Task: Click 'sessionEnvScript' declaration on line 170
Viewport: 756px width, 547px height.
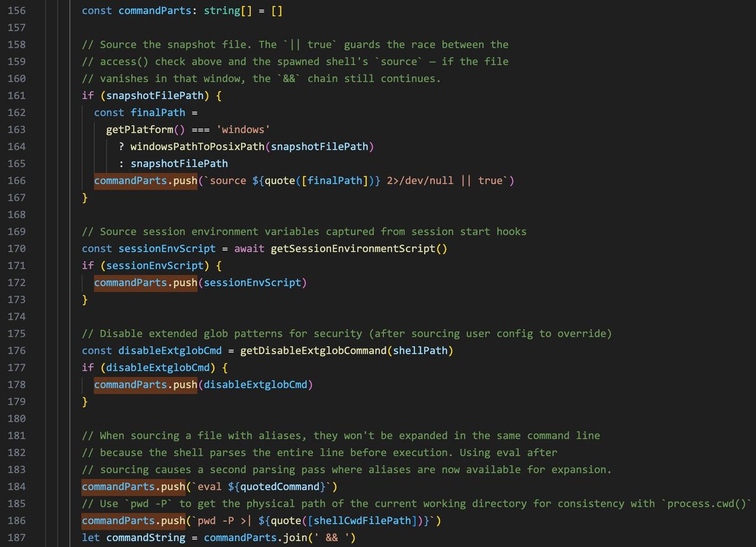Action: pos(167,249)
